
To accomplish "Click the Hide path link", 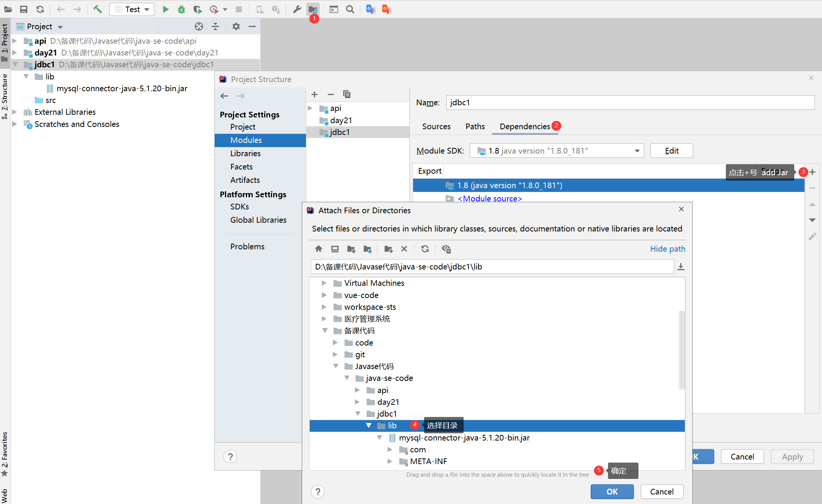I will click(667, 249).
